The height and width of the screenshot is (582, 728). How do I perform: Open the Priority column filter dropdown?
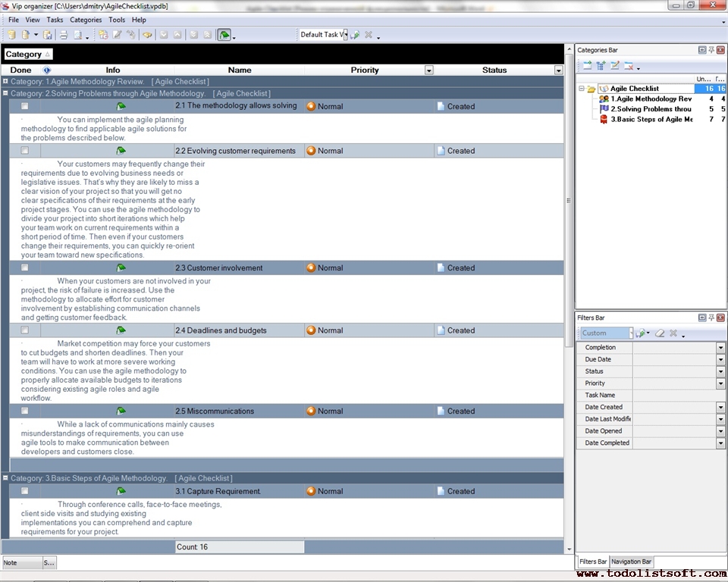coord(428,70)
